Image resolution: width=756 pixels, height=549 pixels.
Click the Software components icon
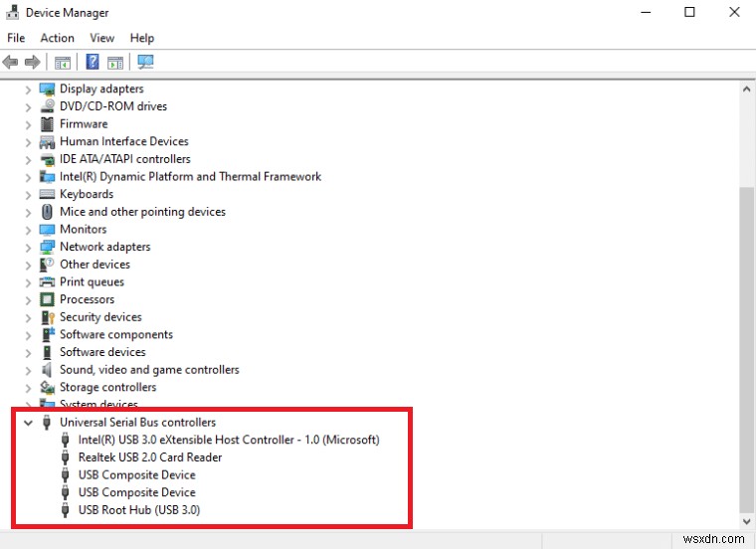48,334
